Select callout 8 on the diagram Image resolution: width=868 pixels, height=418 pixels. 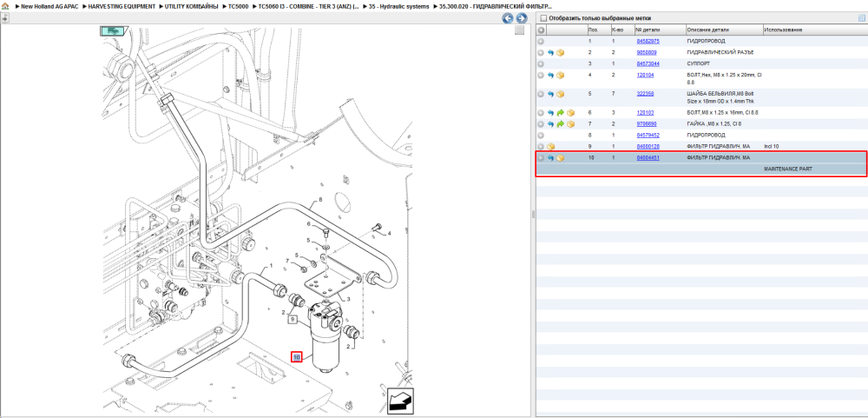click(320, 200)
